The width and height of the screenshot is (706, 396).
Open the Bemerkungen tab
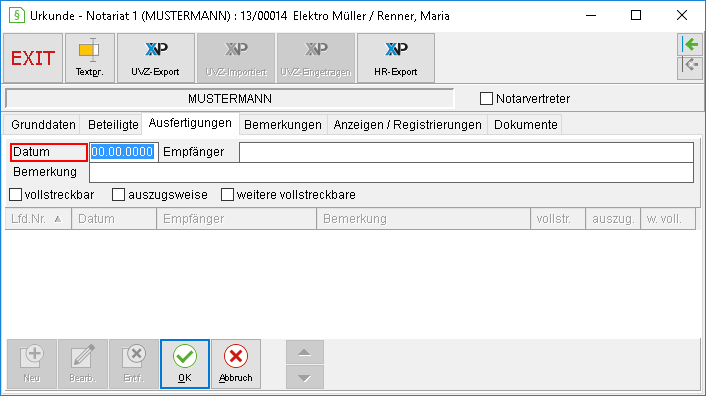[283, 125]
